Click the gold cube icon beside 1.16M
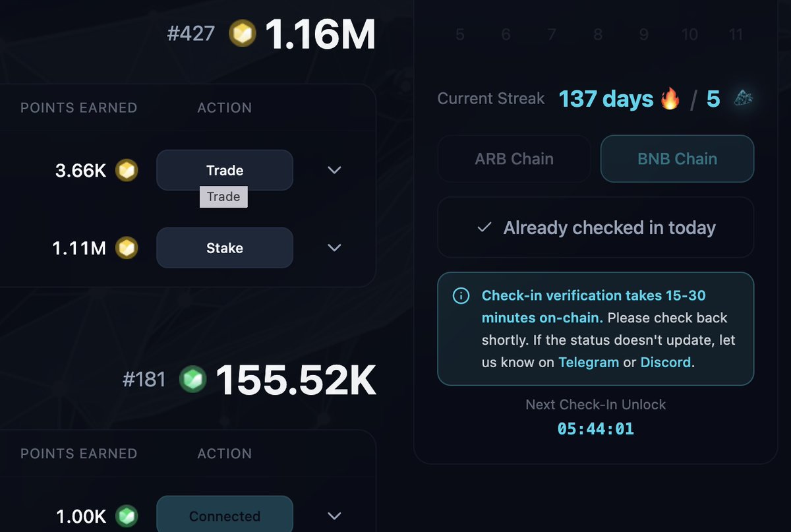791x532 pixels. tap(243, 34)
